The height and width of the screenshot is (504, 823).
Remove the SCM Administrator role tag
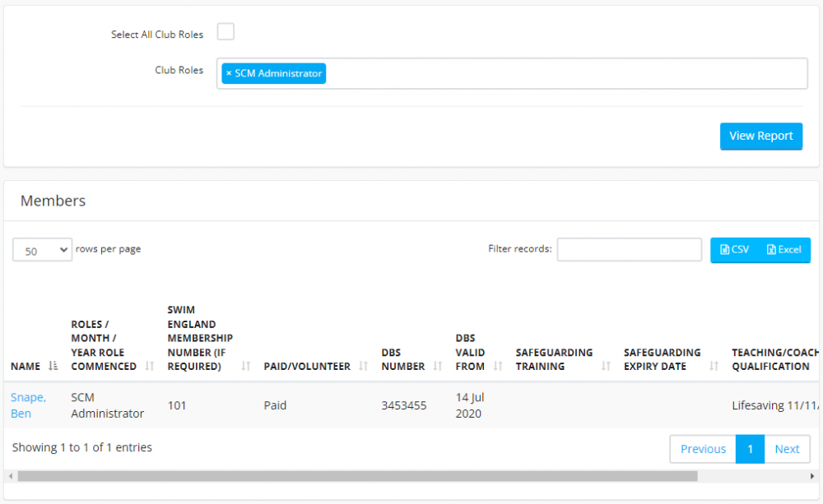point(229,74)
